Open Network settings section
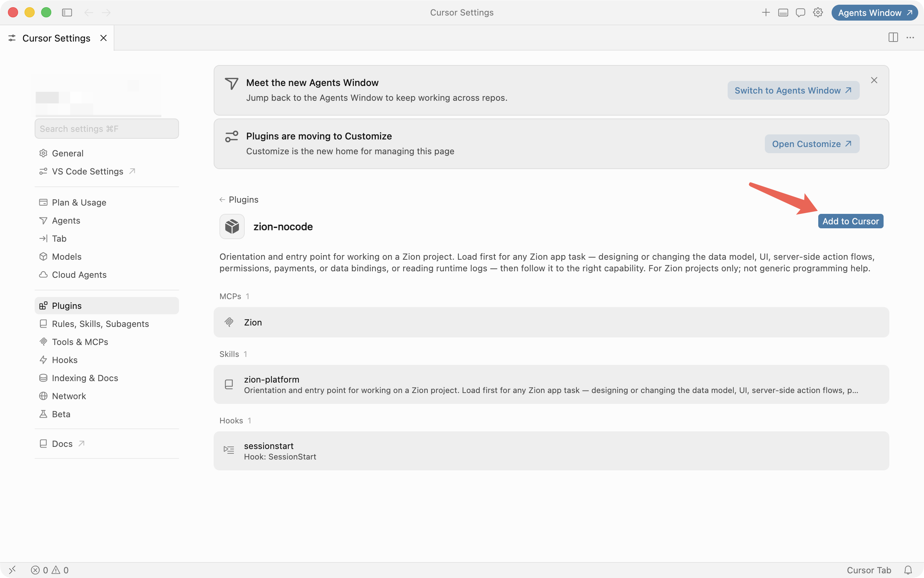 pos(106,396)
